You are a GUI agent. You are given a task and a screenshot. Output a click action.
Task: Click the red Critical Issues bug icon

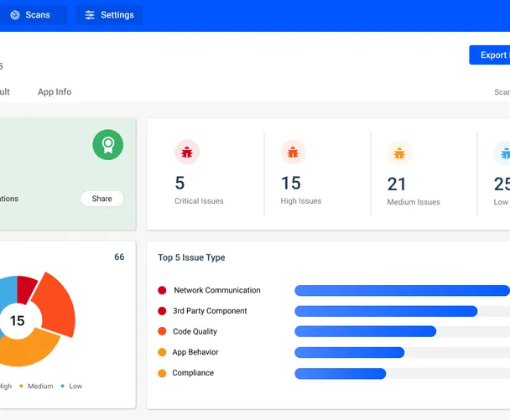(187, 152)
